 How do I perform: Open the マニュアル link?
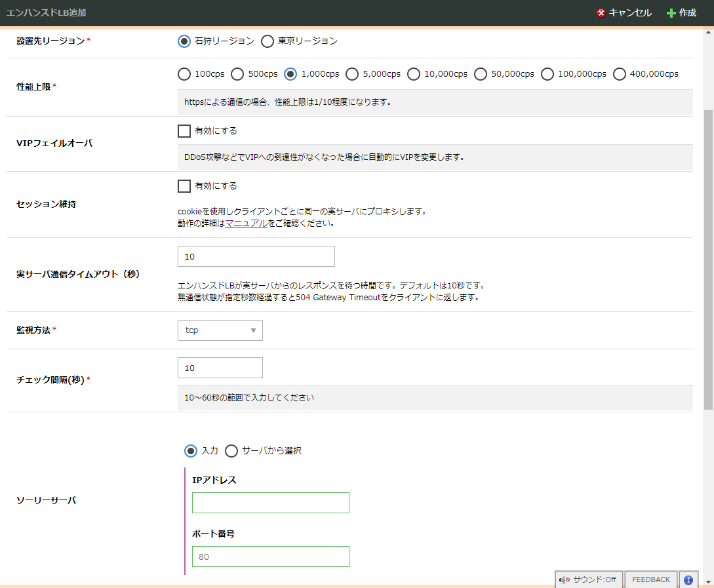point(246,223)
